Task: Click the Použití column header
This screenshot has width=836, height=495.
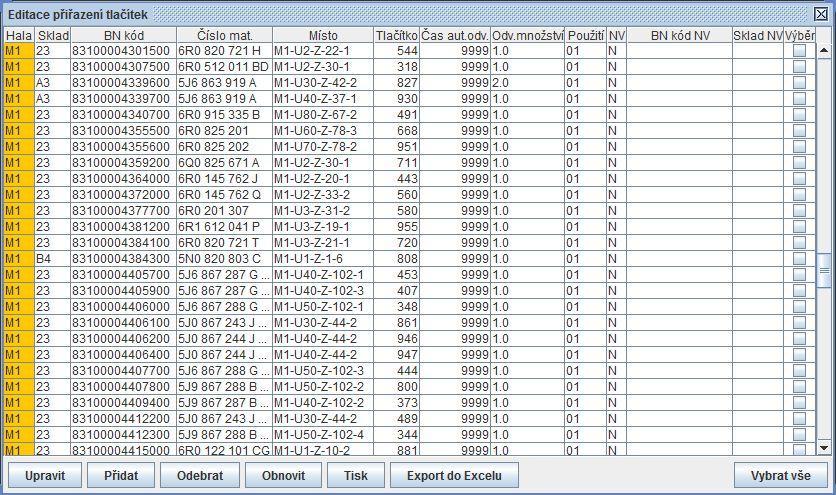Action: [585, 35]
